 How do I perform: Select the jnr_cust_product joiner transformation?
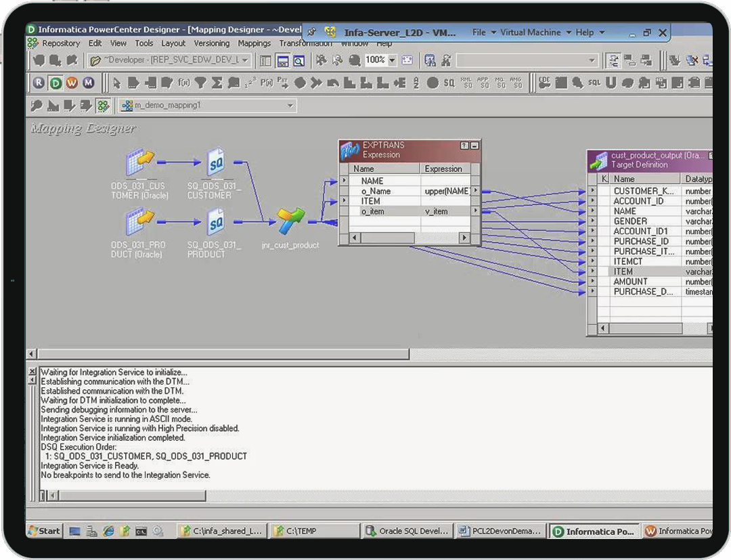click(290, 221)
